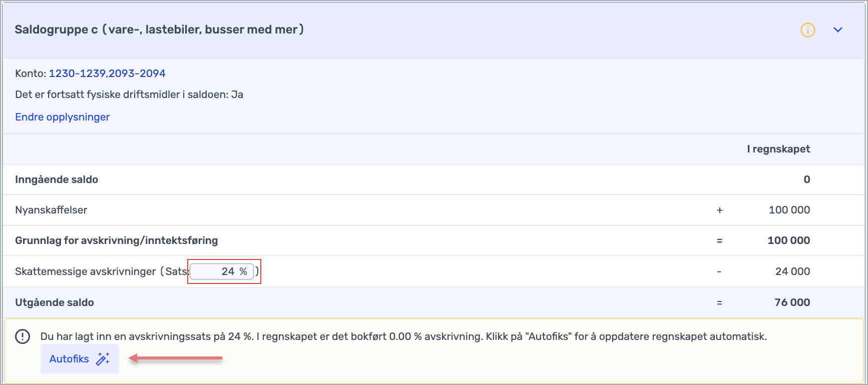The image size is (868, 385).
Task: Select the Utgående saldo row label
Action: click(x=55, y=302)
